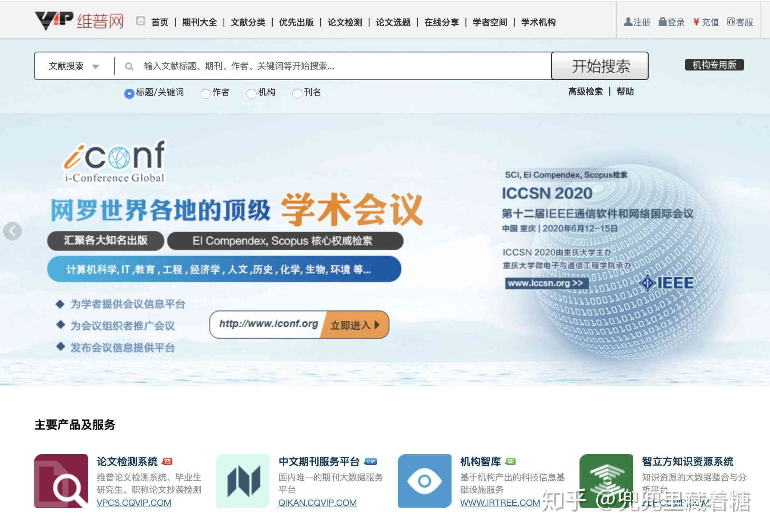Click the red 热 badge

click(167, 462)
